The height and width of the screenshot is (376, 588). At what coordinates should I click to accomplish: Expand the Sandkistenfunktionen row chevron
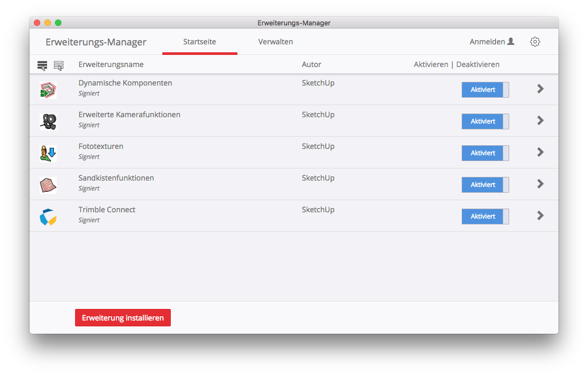(x=540, y=184)
